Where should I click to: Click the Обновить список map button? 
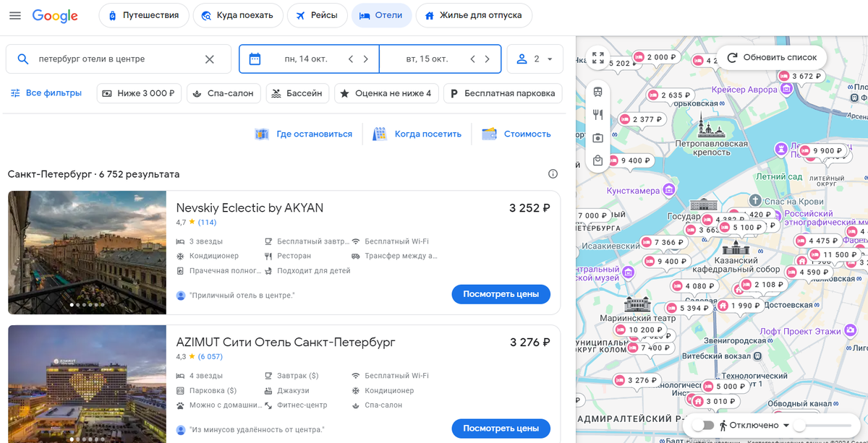click(771, 56)
